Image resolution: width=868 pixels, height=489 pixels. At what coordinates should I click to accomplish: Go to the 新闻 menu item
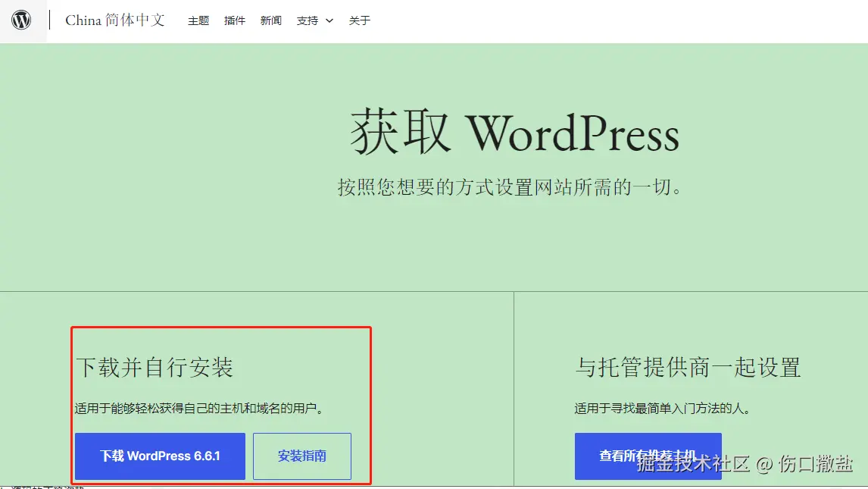(270, 20)
